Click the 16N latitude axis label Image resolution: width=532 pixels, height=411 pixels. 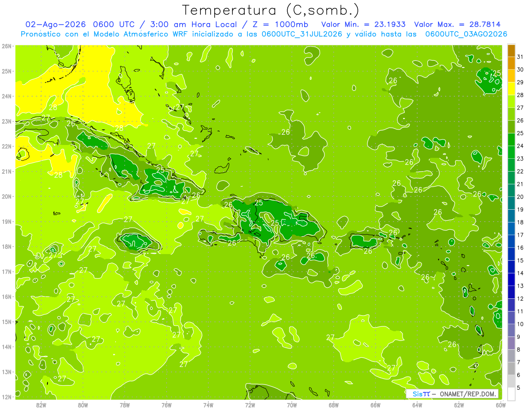[x=7, y=297]
